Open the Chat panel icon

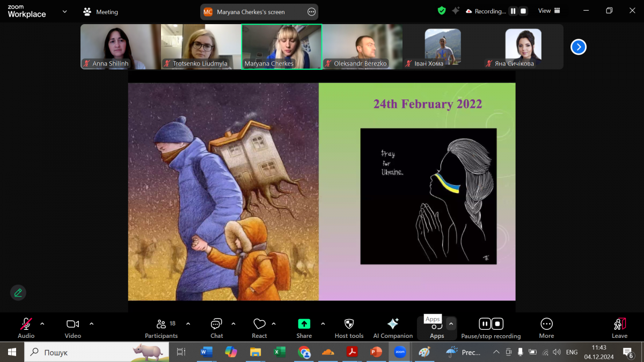[x=216, y=324]
